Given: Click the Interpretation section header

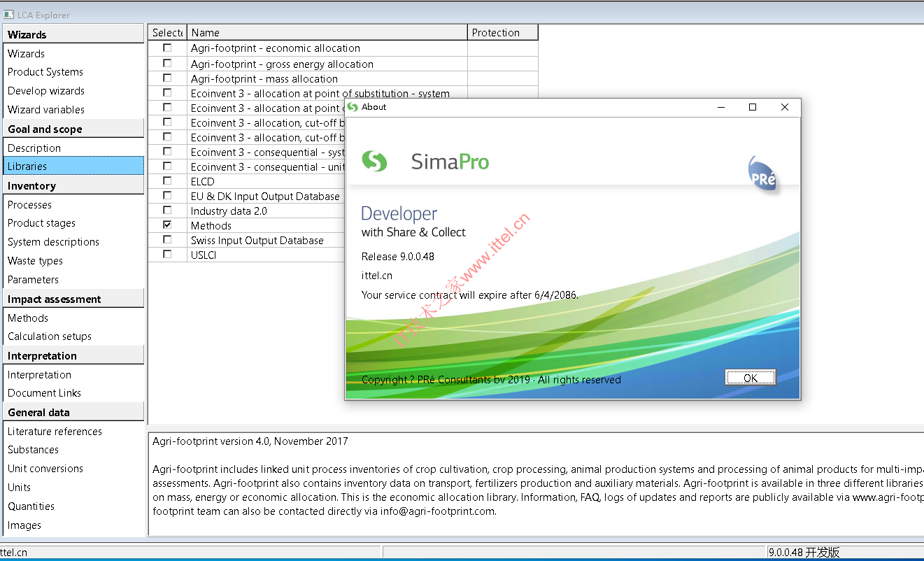Looking at the screenshot, I should (x=73, y=355).
